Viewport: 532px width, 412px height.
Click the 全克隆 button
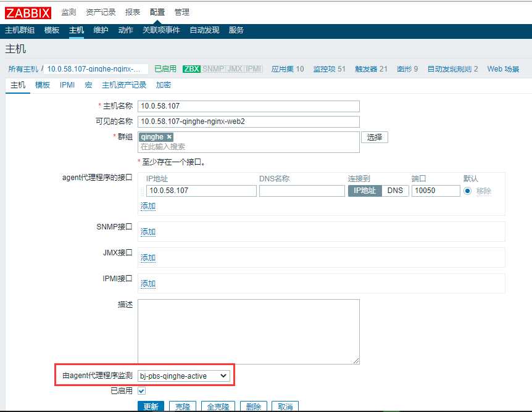pyautogui.click(x=218, y=406)
